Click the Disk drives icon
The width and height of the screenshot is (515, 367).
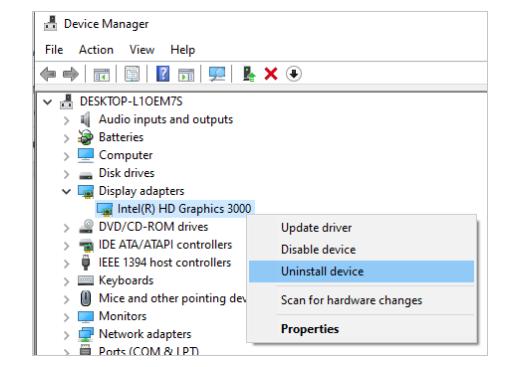(x=86, y=175)
